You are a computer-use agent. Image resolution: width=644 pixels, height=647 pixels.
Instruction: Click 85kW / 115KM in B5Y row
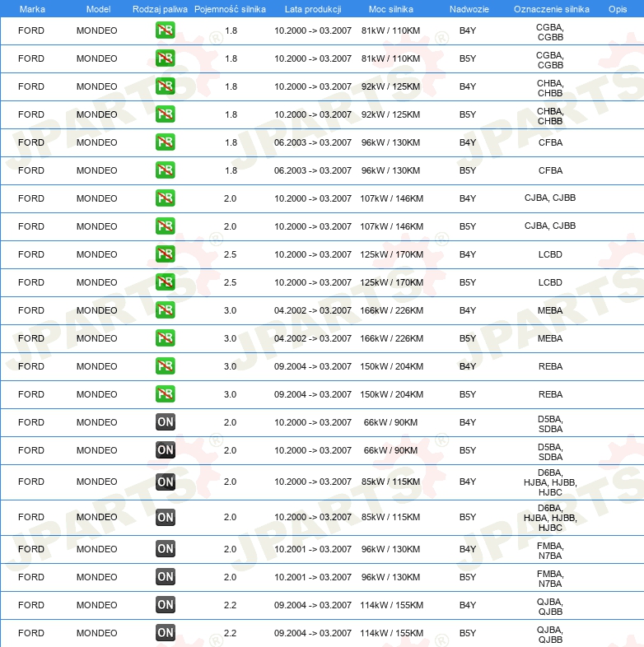pyautogui.click(x=390, y=518)
